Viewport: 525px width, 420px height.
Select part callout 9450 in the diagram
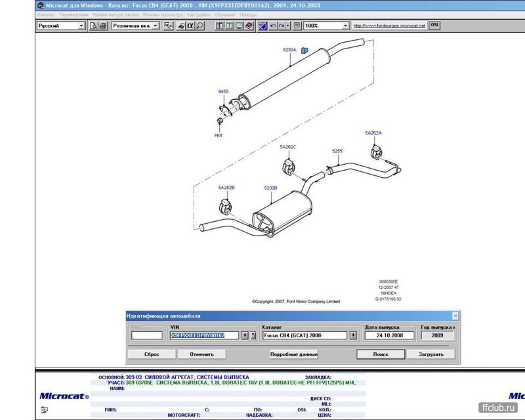[224, 91]
